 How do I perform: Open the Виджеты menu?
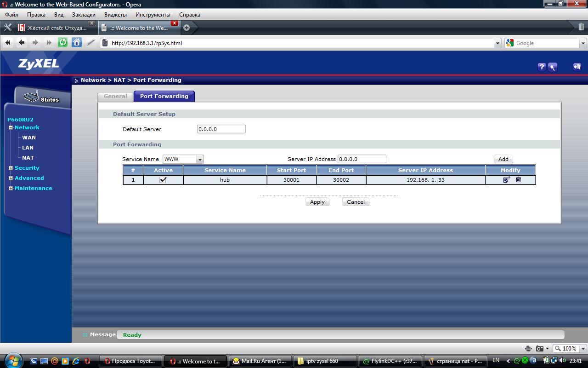[115, 14]
